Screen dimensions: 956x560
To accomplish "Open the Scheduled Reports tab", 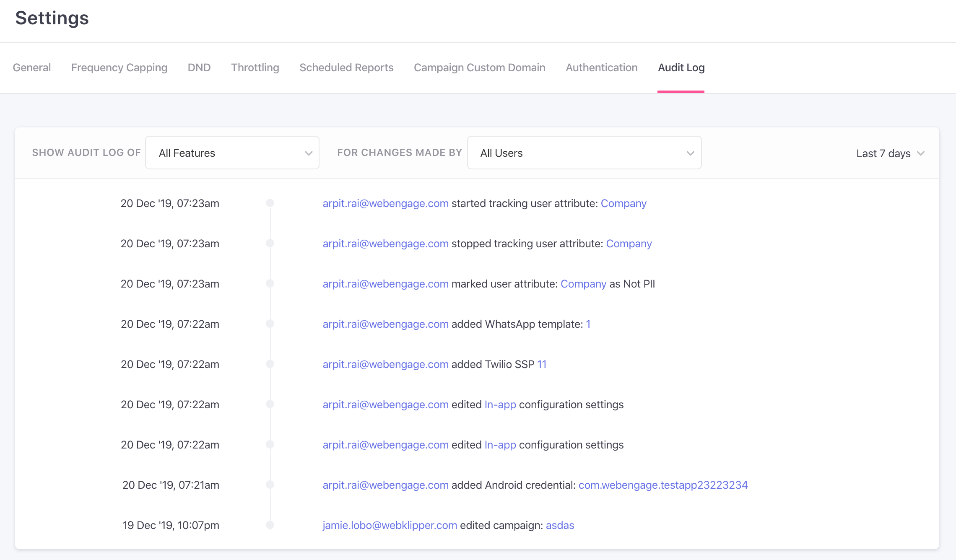I will click(x=346, y=67).
